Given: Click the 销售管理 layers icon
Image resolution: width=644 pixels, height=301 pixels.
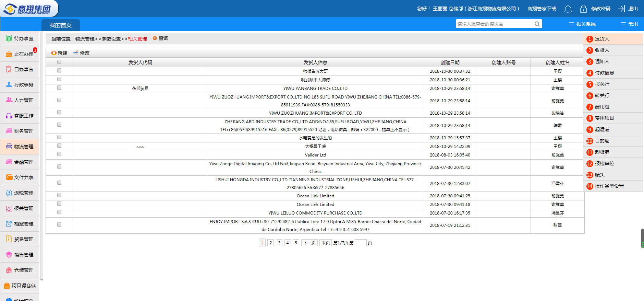Looking at the screenshot, I should click(x=9, y=255).
